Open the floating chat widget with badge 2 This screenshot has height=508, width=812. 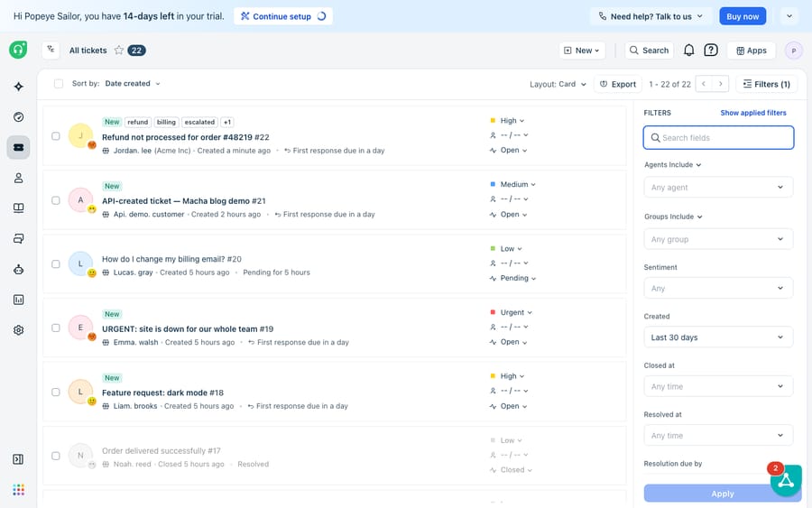coord(786,481)
